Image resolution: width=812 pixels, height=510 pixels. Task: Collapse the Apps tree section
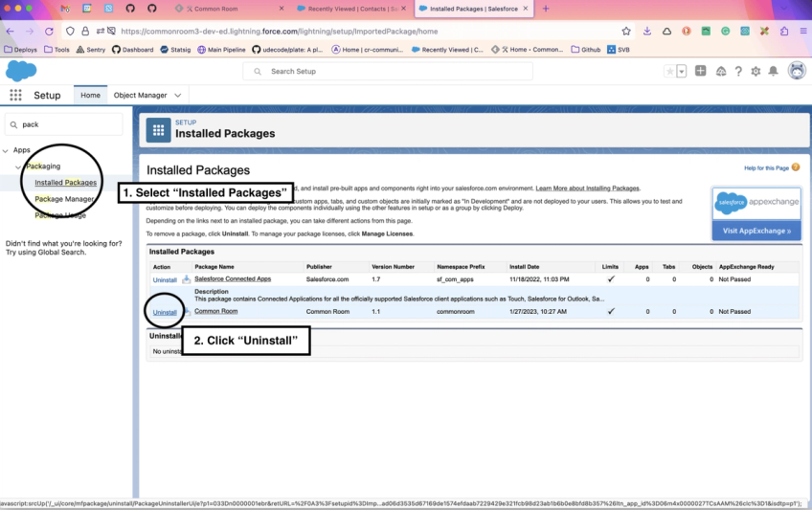click(6, 150)
